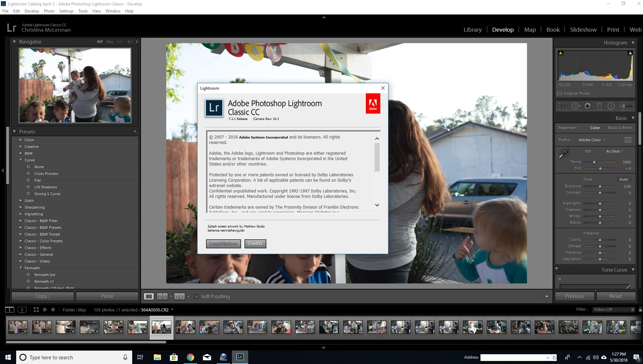
Task: Toggle the Tone Curve panel switch
Action: point(557,269)
